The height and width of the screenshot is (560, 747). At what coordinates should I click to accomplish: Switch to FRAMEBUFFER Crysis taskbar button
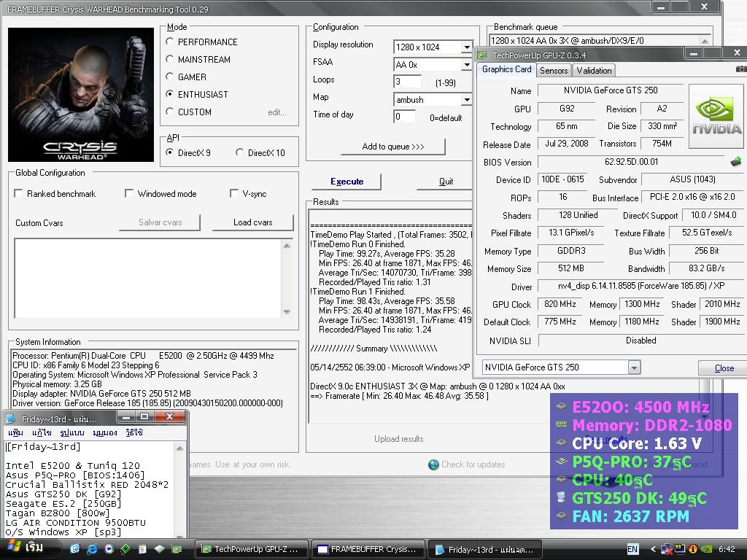[x=368, y=549]
